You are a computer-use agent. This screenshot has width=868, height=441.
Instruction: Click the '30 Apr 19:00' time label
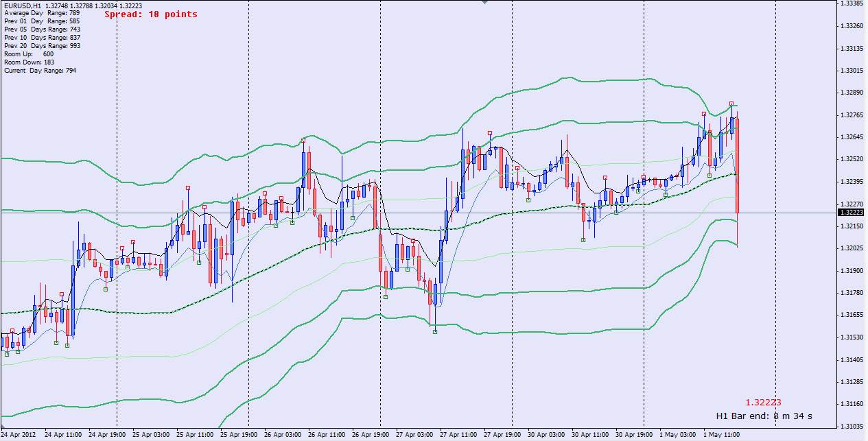pos(634,435)
